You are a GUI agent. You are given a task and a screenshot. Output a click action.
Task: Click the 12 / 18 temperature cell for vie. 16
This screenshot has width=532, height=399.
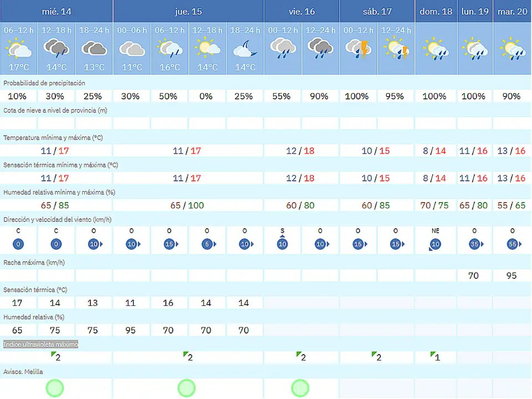click(x=300, y=151)
